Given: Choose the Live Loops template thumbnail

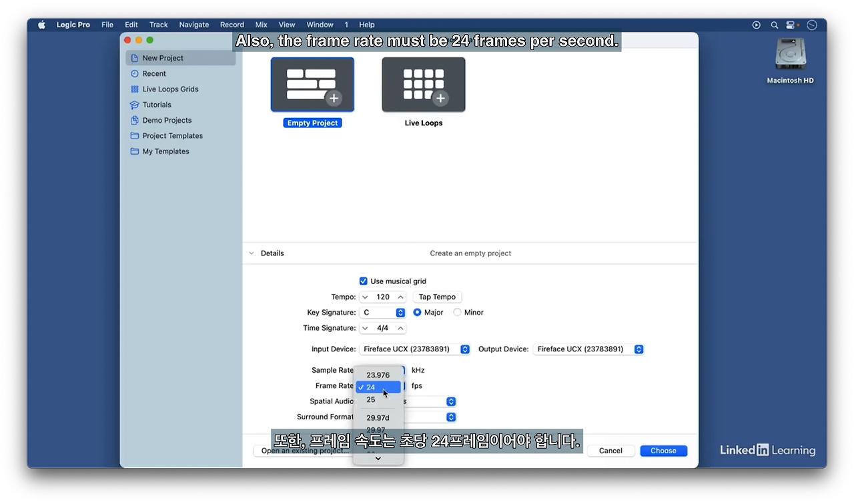Looking at the screenshot, I should click(424, 85).
